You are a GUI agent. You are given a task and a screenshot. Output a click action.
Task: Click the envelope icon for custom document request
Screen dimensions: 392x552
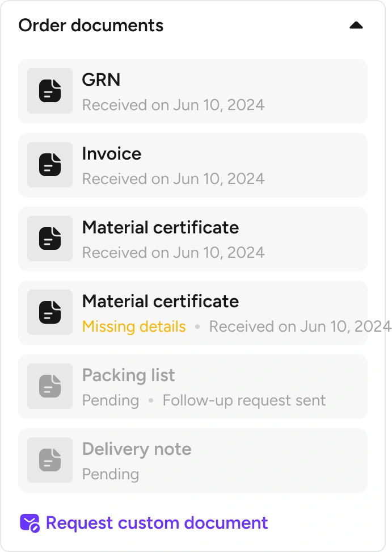[x=29, y=522]
